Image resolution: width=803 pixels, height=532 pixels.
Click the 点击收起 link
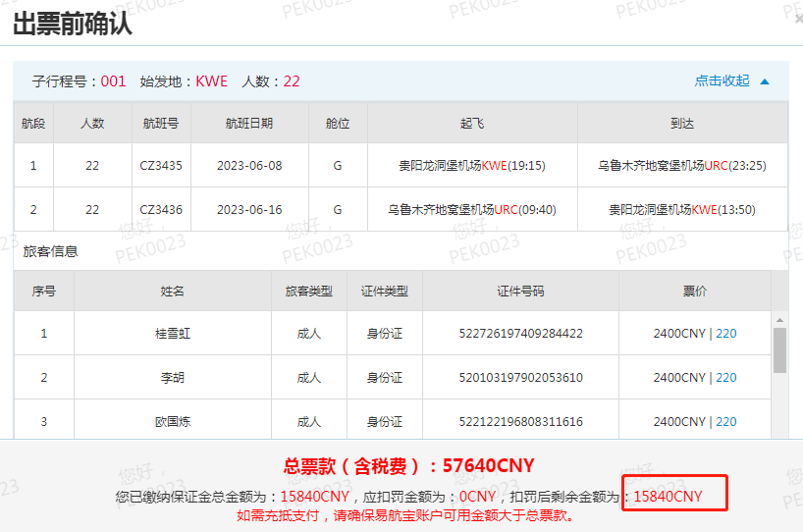(x=722, y=81)
